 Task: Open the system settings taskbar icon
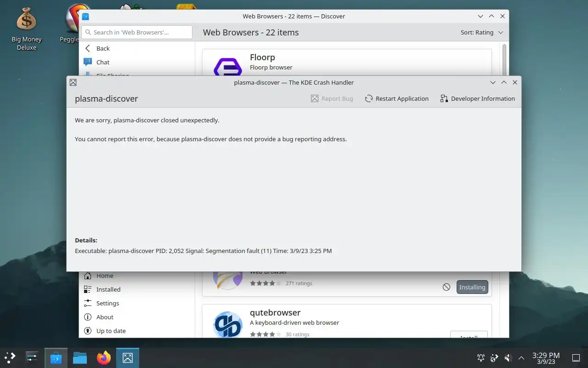pos(32,357)
